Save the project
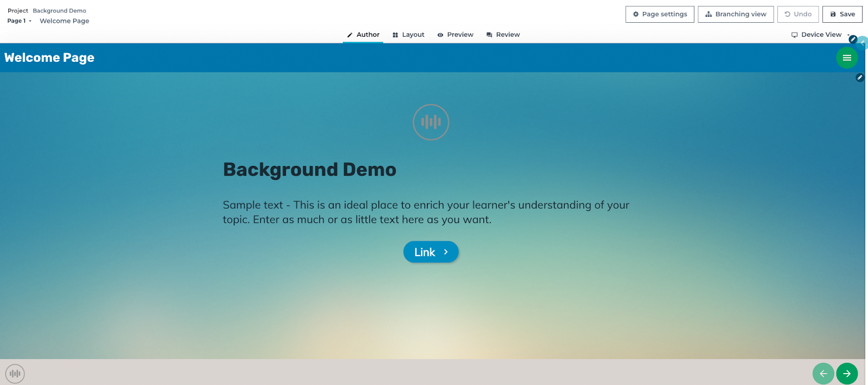868x385 pixels. [843, 14]
